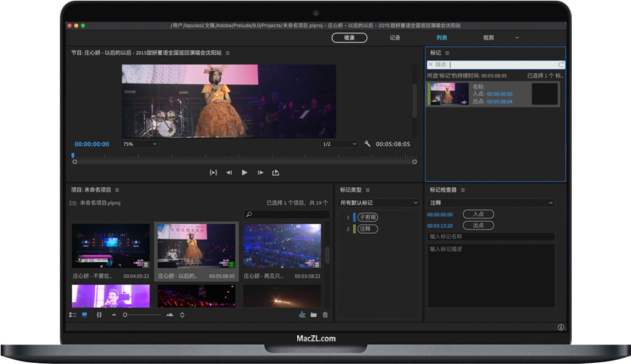Screen dimensions: 631x364
Task: Open the playback resolution 1/2 dropdown
Action: click(340, 144)
